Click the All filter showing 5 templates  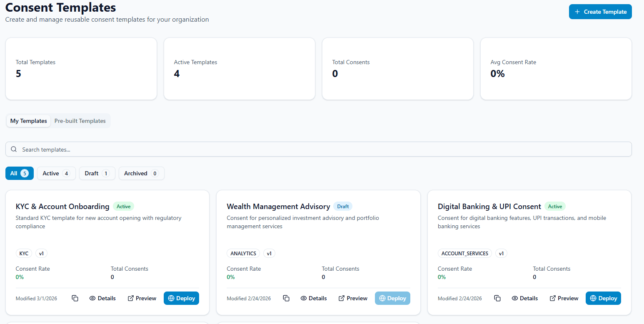click(19, 173)
